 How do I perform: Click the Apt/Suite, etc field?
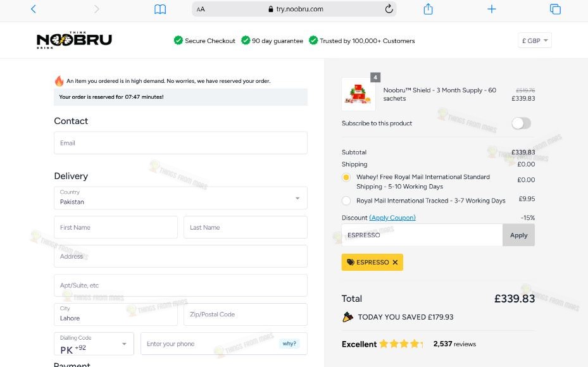tap(180, 285)
